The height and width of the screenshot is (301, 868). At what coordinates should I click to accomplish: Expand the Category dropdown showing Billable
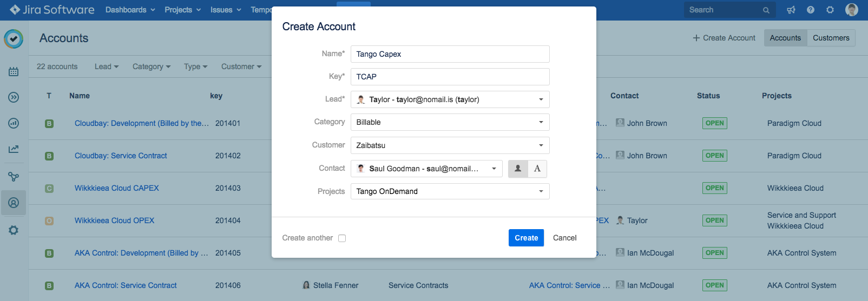coord(450,122)
